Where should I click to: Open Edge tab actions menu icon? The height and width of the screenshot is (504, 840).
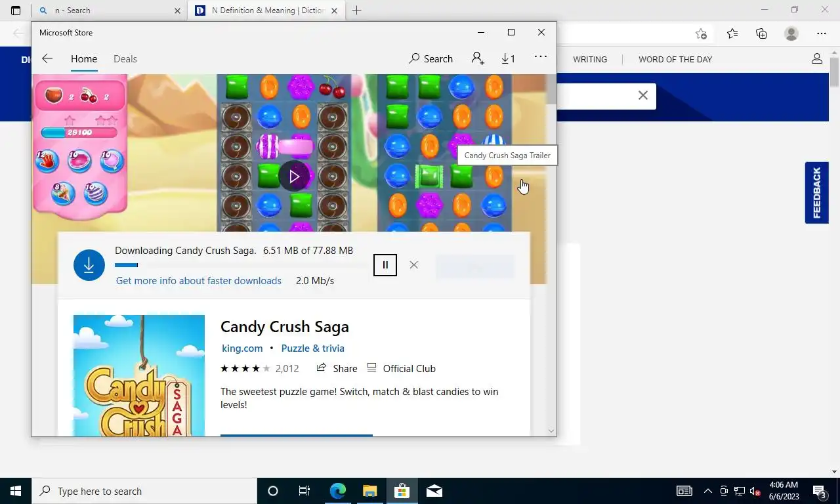(16, 10)
